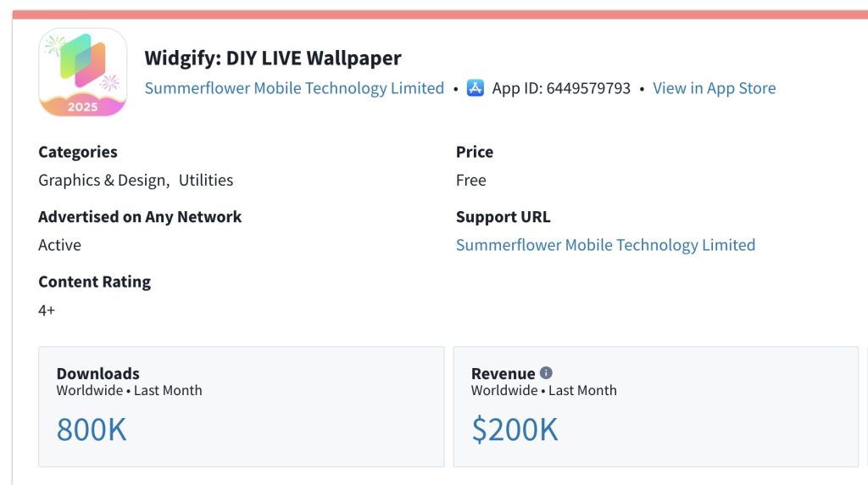This screenshot has width=868, height=485.
Task: Click the Downloads card heading
Action: (x=97, y=373)
